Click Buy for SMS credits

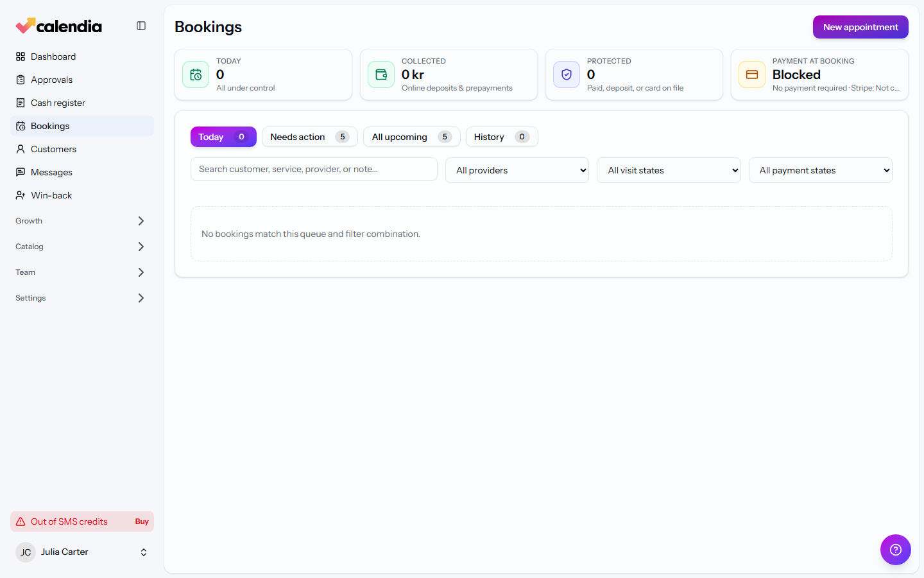pyautogui.click(x=142, y=521)
